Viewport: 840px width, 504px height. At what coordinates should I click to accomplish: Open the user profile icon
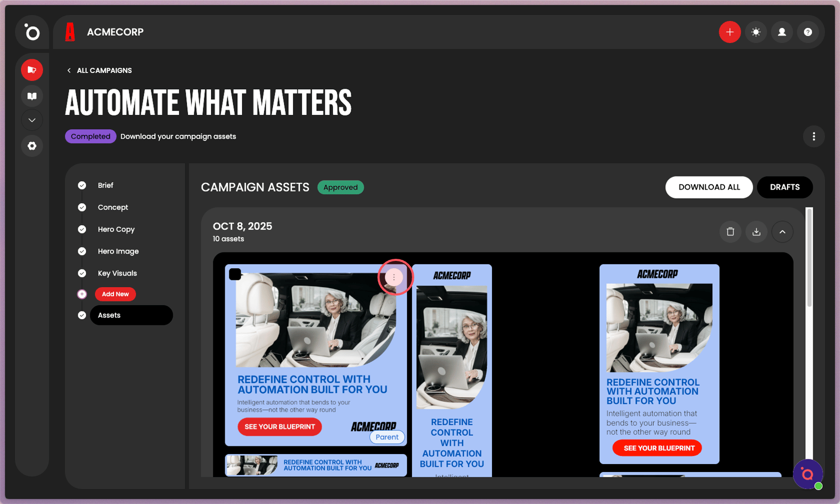(782, 32)
